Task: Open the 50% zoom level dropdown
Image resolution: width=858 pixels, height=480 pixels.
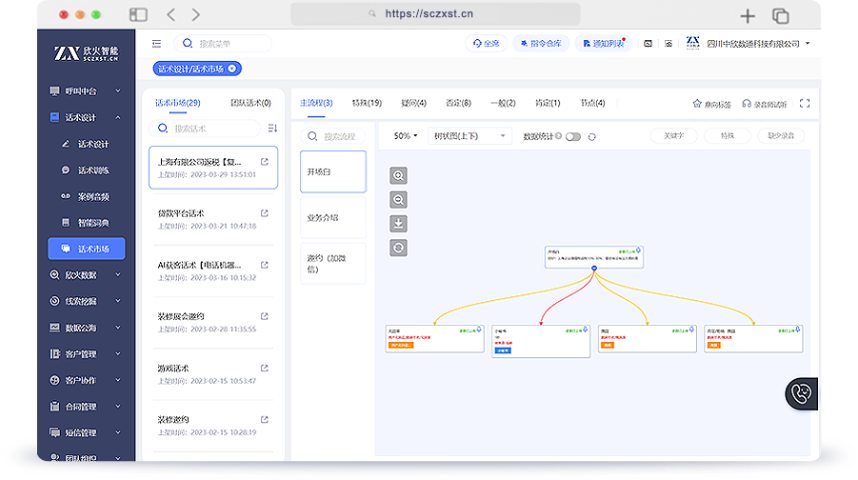Action: [x=405, y=136]
